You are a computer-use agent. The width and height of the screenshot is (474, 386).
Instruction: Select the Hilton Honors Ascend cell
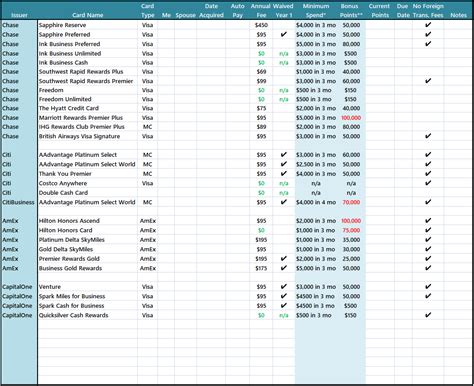(x=69, y=221)
